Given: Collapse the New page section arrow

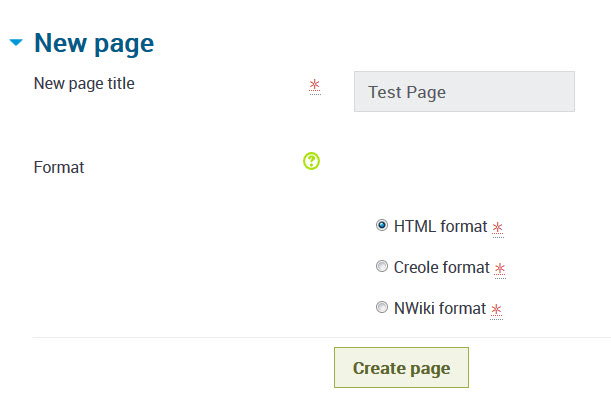Looking at the screenshot, I should coord(16,42).
